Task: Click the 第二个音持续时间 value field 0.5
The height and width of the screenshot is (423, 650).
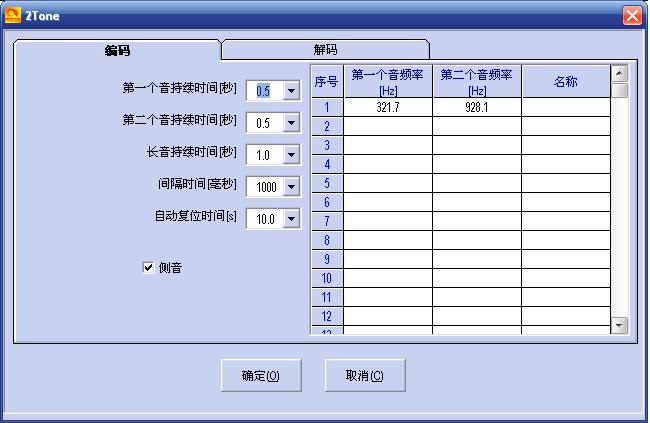Action: point(265,123)
